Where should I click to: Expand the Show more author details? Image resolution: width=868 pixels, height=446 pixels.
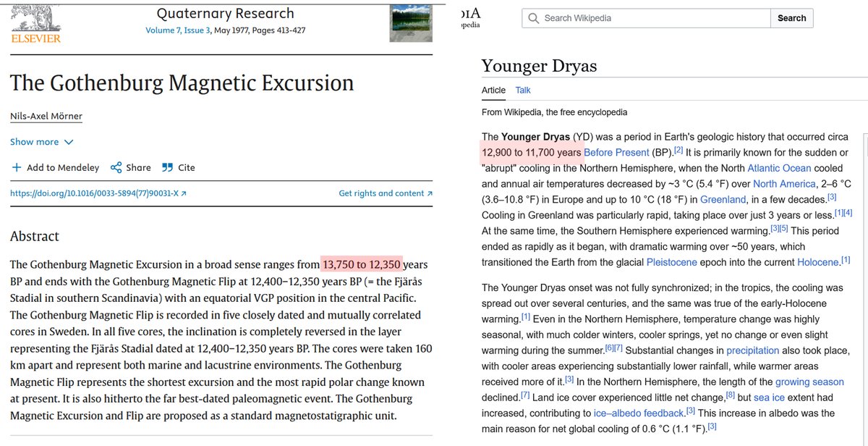[x=41, y=142]
